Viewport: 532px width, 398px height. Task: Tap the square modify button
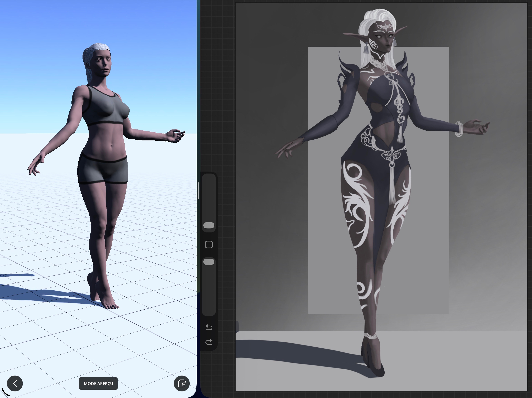[x=209, y=244]
